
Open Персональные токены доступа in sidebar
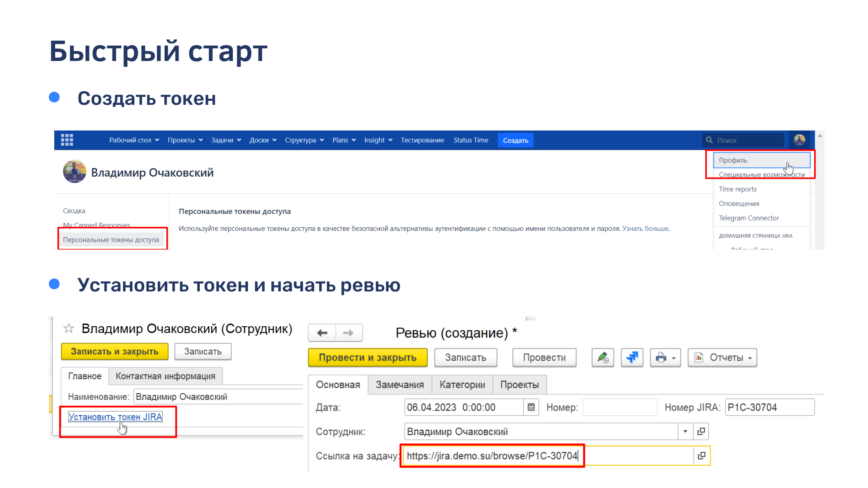(111, 239)
